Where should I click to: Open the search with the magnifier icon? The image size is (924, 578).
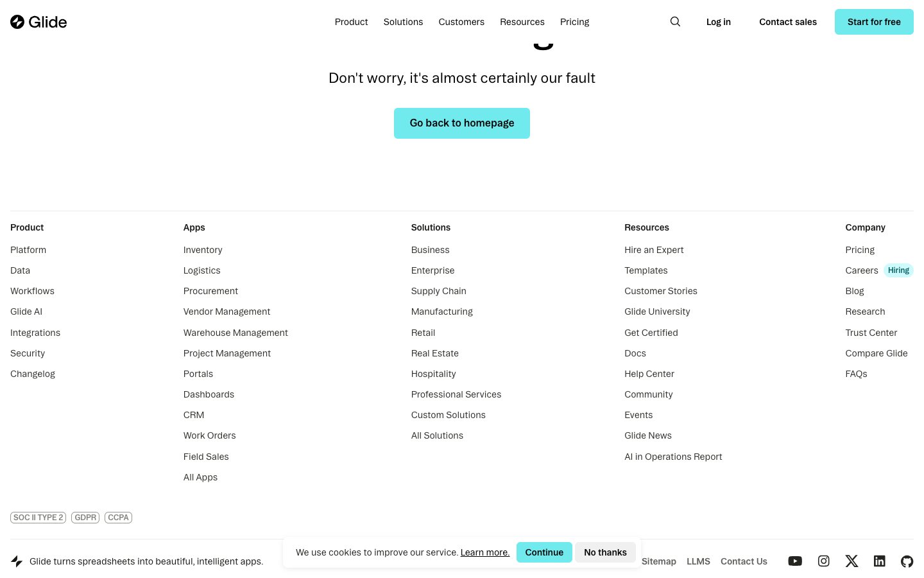pos(675,21)
